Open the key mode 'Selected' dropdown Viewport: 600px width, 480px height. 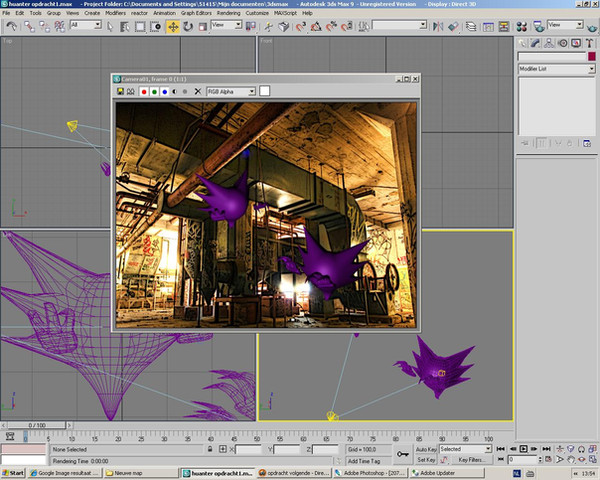click(x=465, y=449)
